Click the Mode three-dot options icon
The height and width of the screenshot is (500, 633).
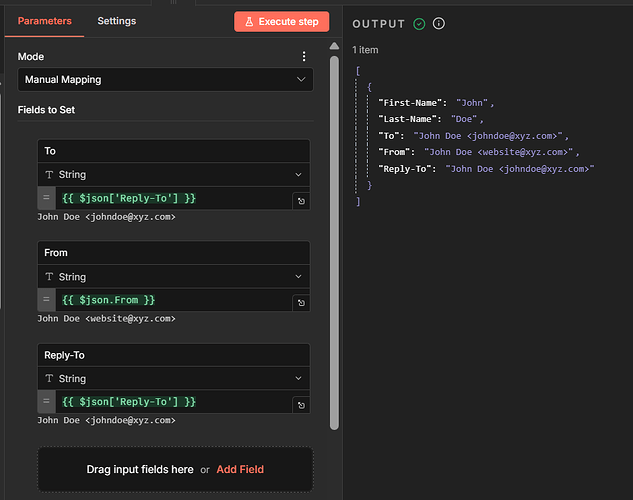tap(305, 57)
